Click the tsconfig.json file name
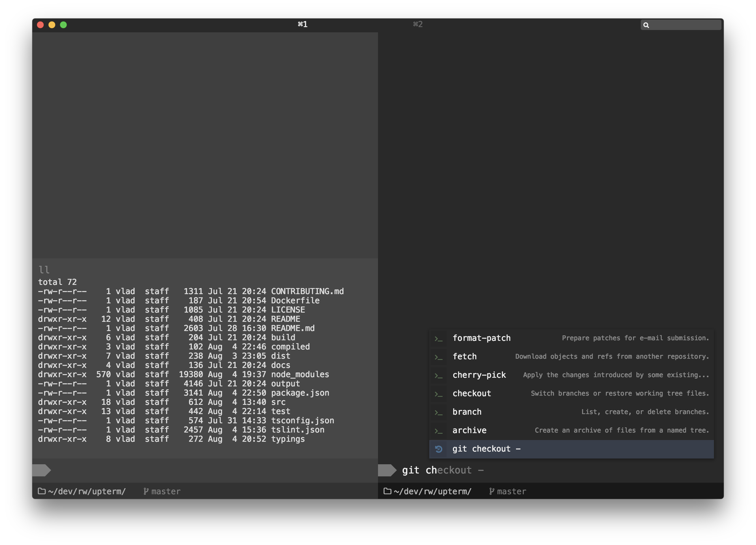This screenshot has height=545, width=756. click(303, 421)
